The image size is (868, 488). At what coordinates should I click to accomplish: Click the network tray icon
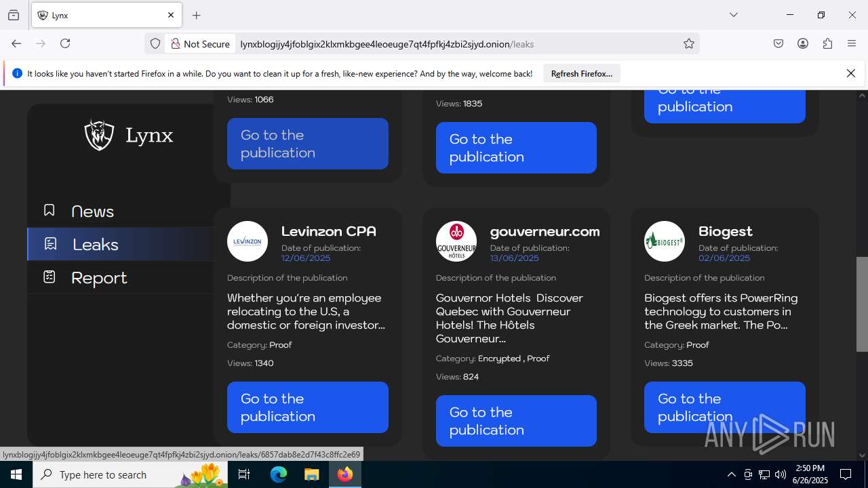click(764, 474)
